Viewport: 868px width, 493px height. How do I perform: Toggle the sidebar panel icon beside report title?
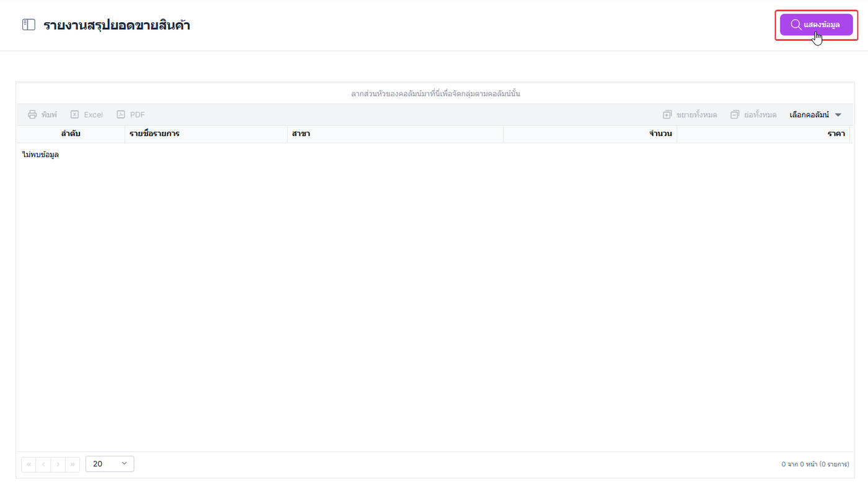coord(29,25)
